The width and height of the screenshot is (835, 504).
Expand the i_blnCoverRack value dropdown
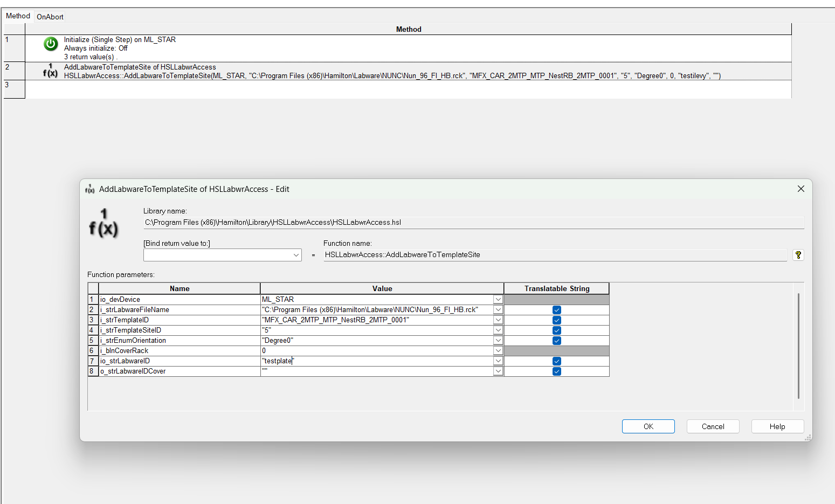(498, 351)
